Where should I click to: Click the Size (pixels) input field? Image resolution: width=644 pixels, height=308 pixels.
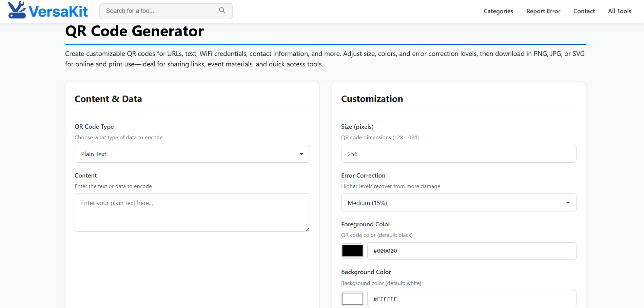coord(459,154)
